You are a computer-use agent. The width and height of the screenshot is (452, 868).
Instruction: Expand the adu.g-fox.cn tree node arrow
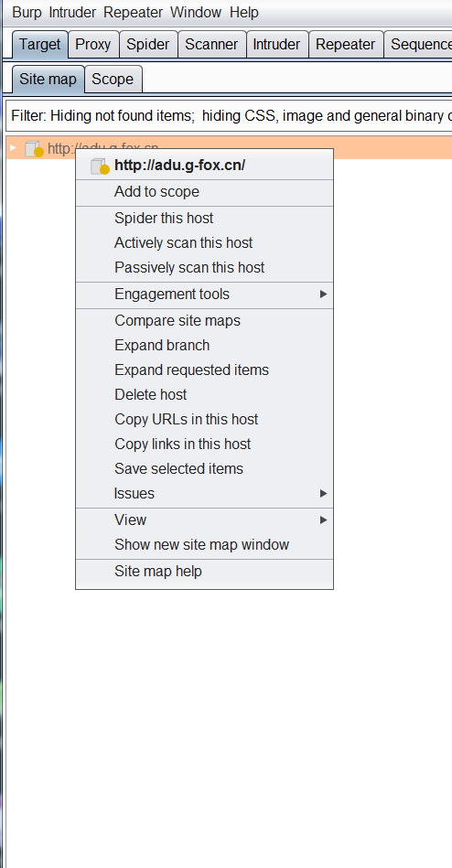coord(14,148)
